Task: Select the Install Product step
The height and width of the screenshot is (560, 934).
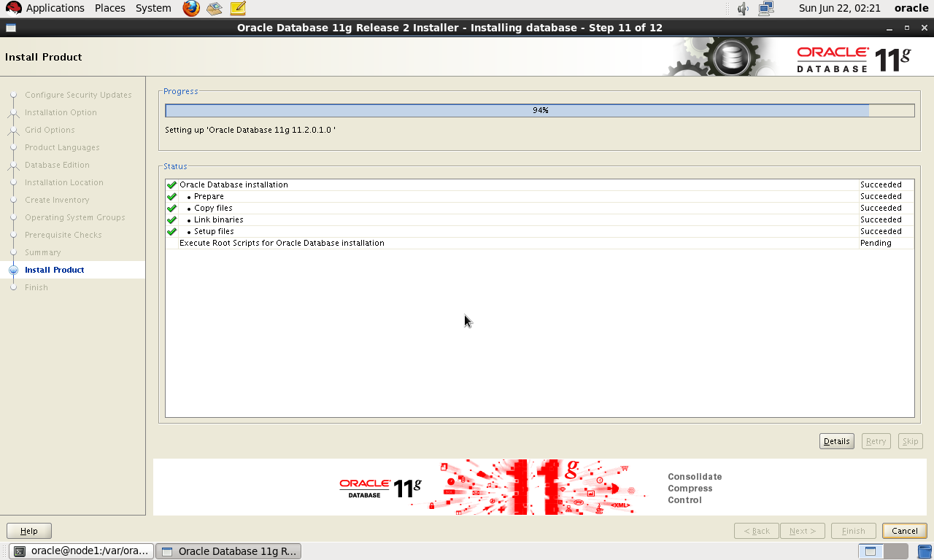Action: tap(55, 270)
